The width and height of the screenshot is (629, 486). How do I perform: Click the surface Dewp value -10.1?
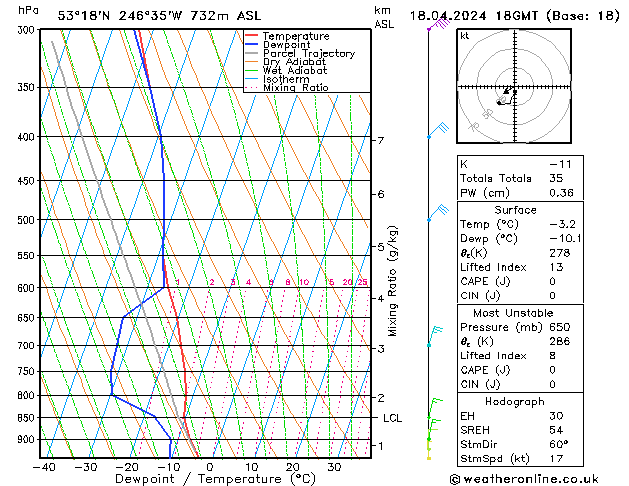565,239
